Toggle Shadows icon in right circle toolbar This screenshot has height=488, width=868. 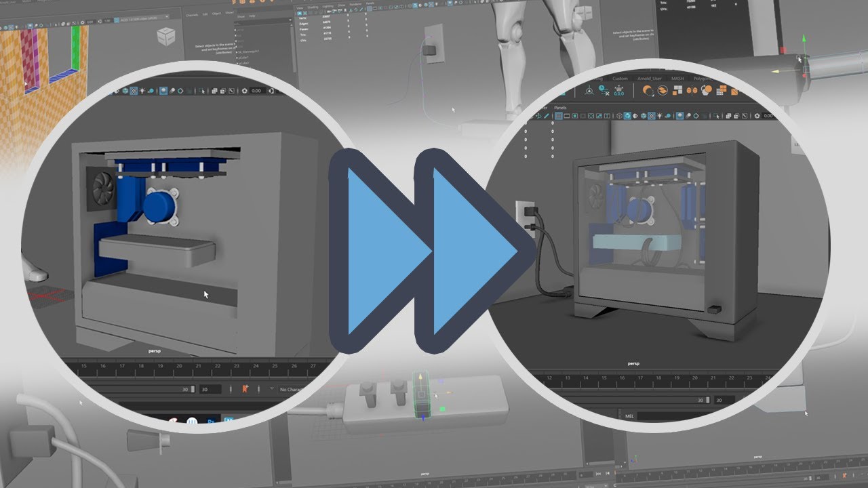click(x=668, y=115)
